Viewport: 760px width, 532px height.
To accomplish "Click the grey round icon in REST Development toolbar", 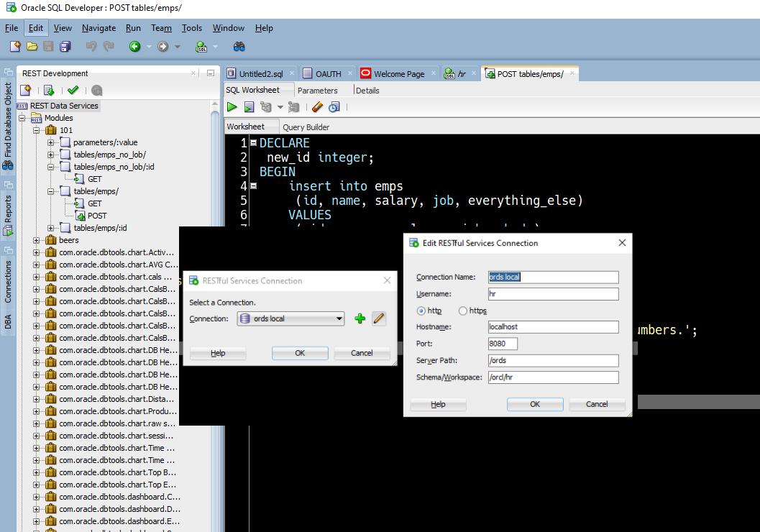I will (x=97, y=90).
